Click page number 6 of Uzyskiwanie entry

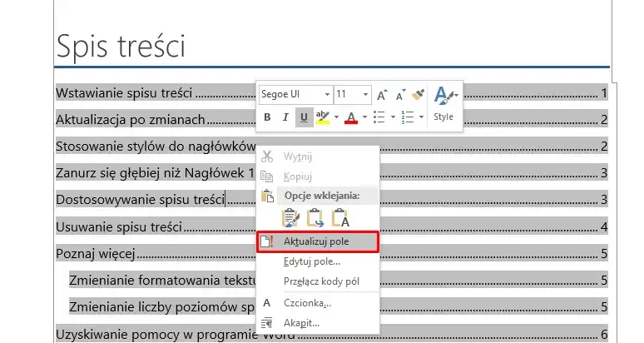(604, 335)
